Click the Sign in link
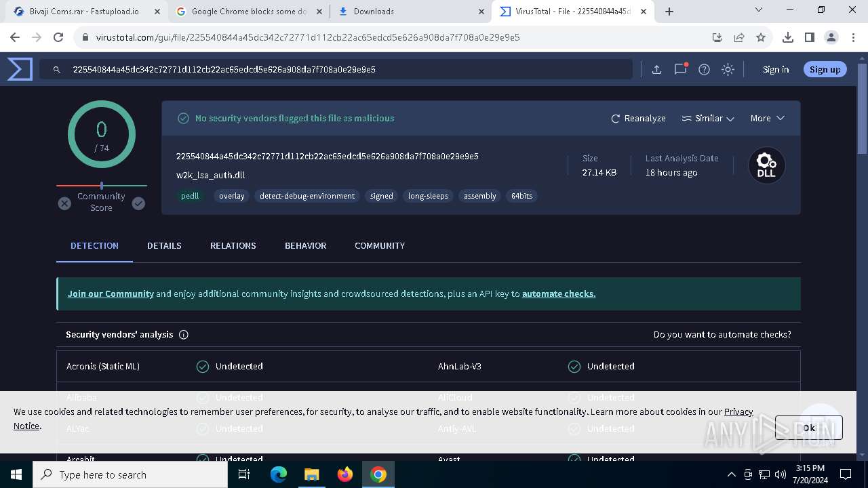This screenshot has width=868, height=488. (x=775, y=69)
